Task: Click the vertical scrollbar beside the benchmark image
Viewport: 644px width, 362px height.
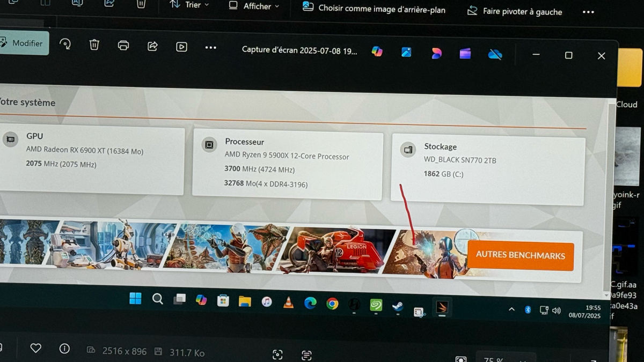Action: coord(611,198)
